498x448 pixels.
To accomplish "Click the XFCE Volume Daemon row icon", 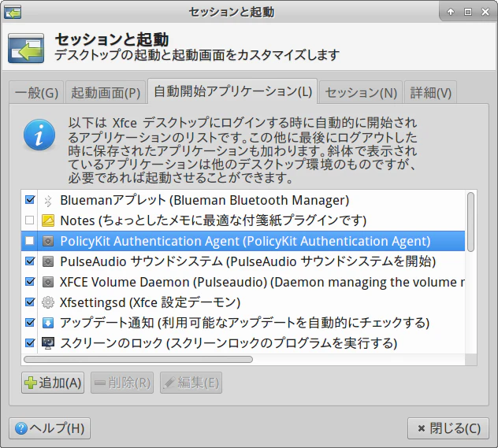I will [x=48, y=282].
